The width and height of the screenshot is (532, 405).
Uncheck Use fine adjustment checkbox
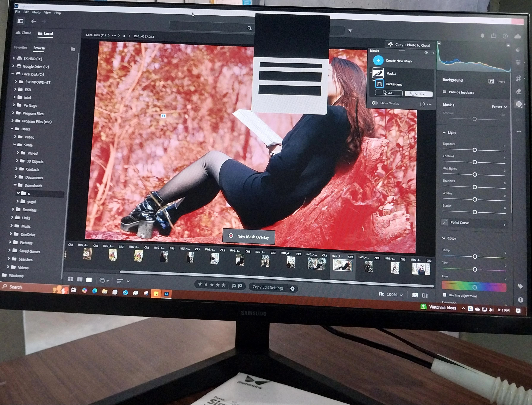click(444, 295)
